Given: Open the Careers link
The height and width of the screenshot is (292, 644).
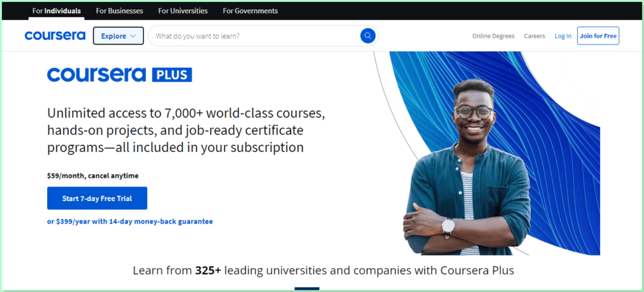Looking at the screenshot, I should [x=535, y=36].
